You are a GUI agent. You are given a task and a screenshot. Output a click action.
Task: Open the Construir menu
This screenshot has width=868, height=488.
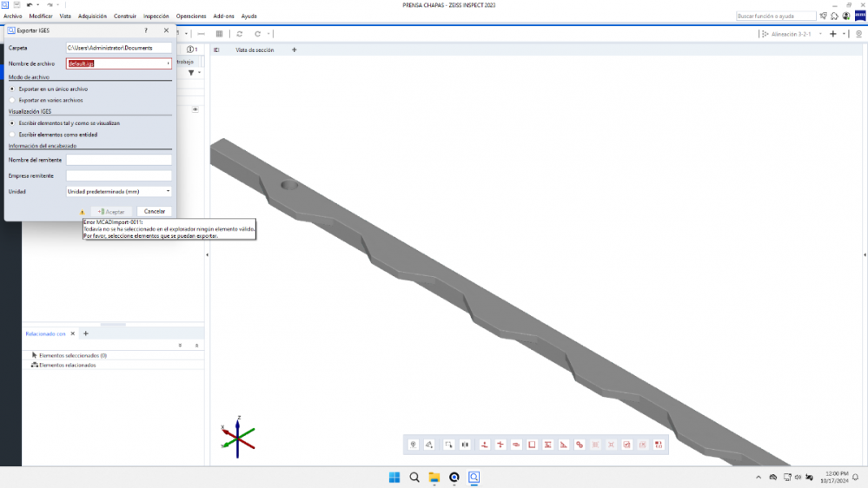tap(125, 16)
